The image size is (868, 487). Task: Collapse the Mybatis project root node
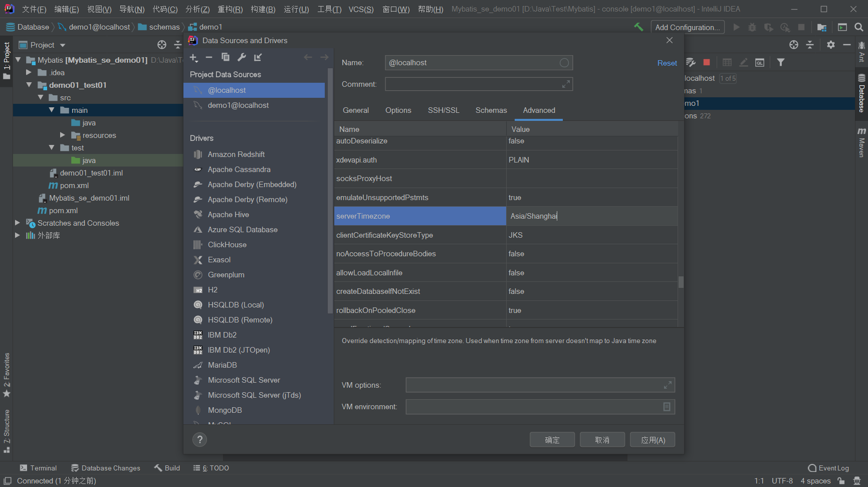(18, 60)
